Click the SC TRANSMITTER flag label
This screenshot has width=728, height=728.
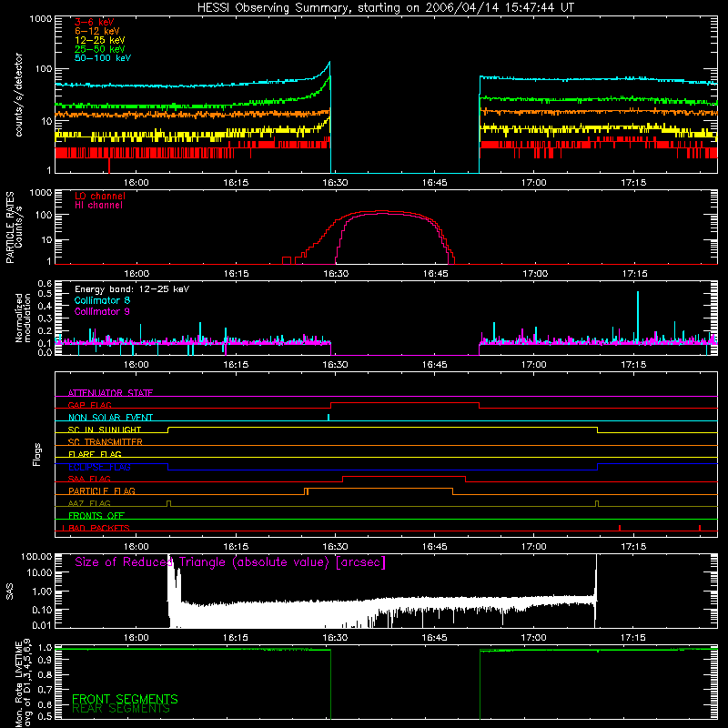105,442
